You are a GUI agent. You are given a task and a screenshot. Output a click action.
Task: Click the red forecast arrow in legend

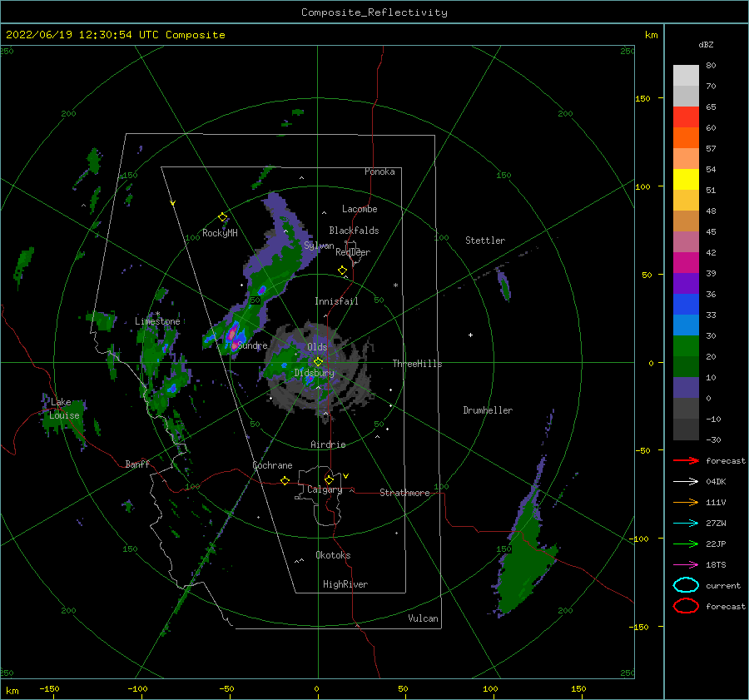click(686, 460)
